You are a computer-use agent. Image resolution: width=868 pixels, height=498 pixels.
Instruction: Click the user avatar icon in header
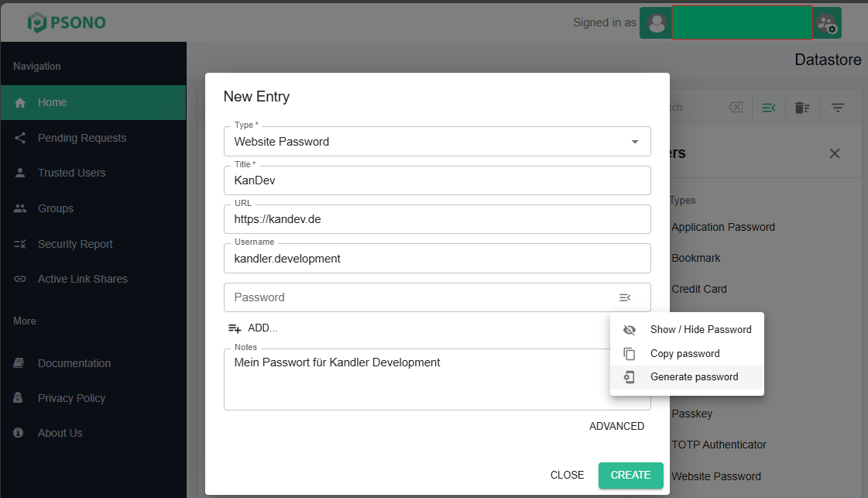pos(657,22)
